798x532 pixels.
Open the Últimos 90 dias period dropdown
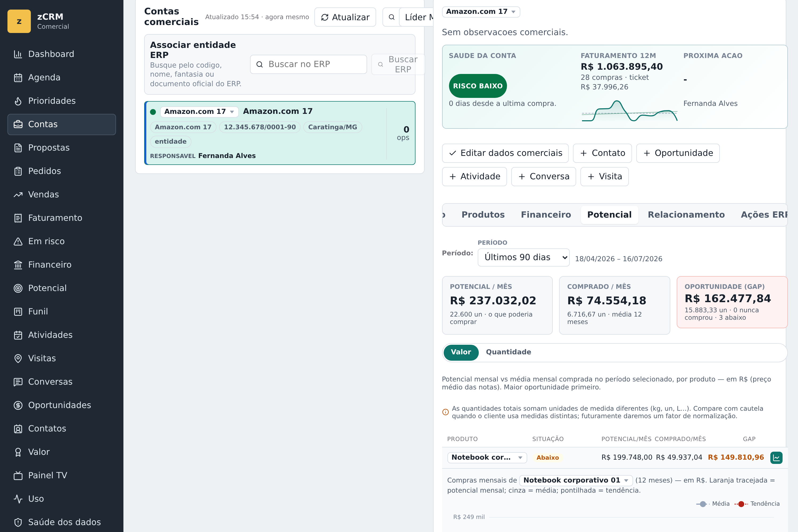[x=523, y=257]
